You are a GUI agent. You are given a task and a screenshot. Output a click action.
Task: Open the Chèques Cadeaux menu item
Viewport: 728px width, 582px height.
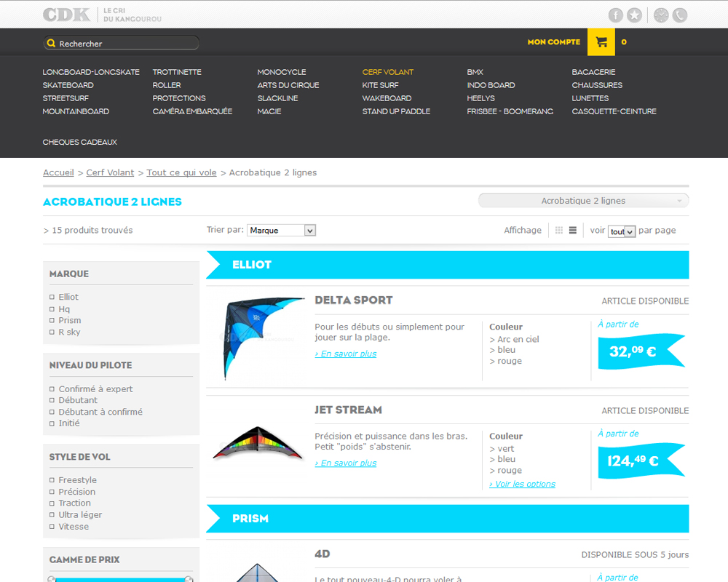[x=80, y=142]
